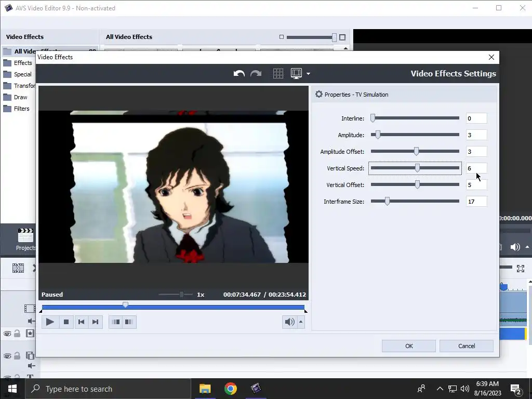Adjust the Vertical Offset slider
532x399 pixels.
[x=415, y=184]
